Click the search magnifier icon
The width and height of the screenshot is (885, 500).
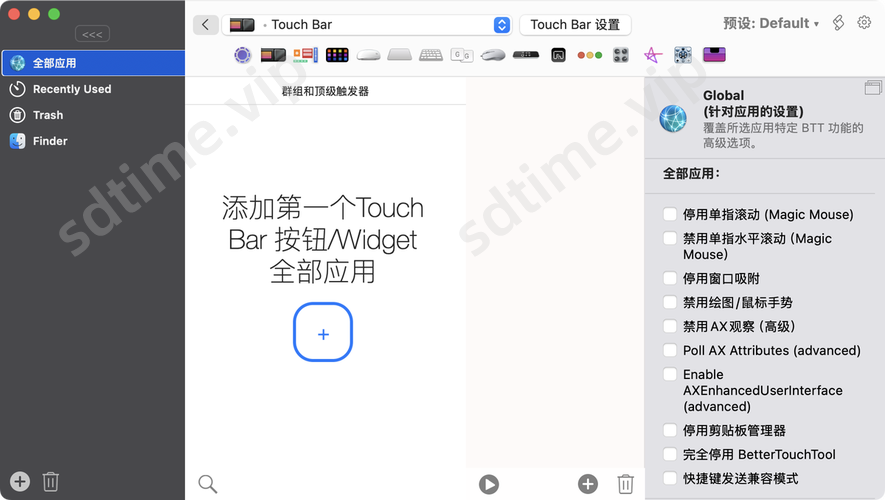coord(207,484)
